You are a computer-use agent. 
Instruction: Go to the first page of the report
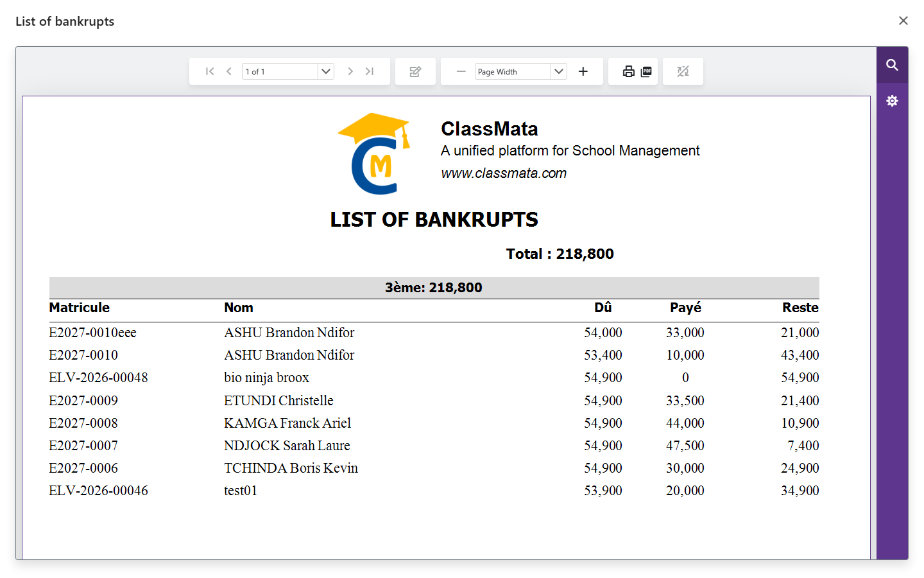coord(210,71)
